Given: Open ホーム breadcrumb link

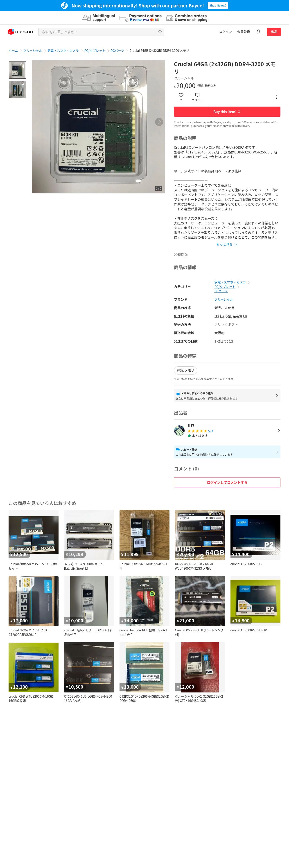Looking at the screenshot, I should pyautogui.click(x=13, y=50).
